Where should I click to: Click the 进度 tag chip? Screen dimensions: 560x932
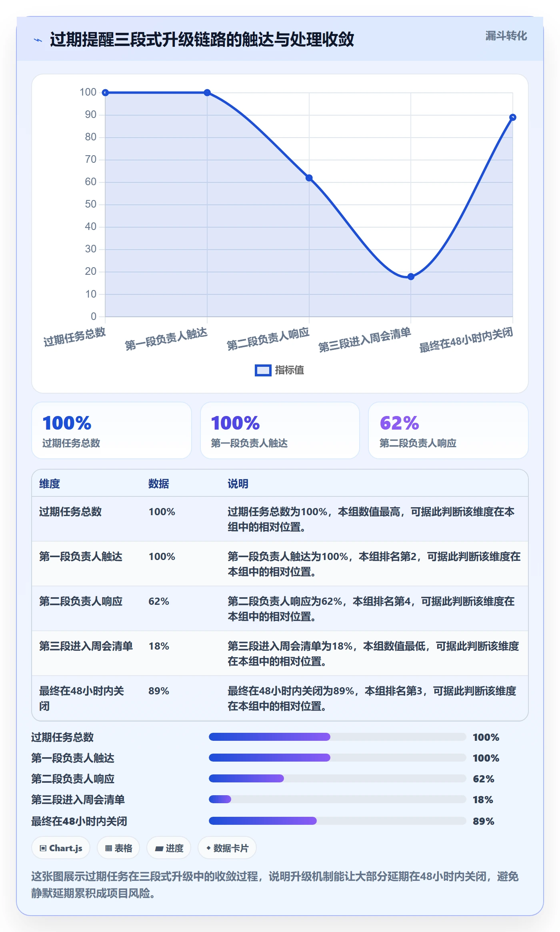click(x=169, y=848)
